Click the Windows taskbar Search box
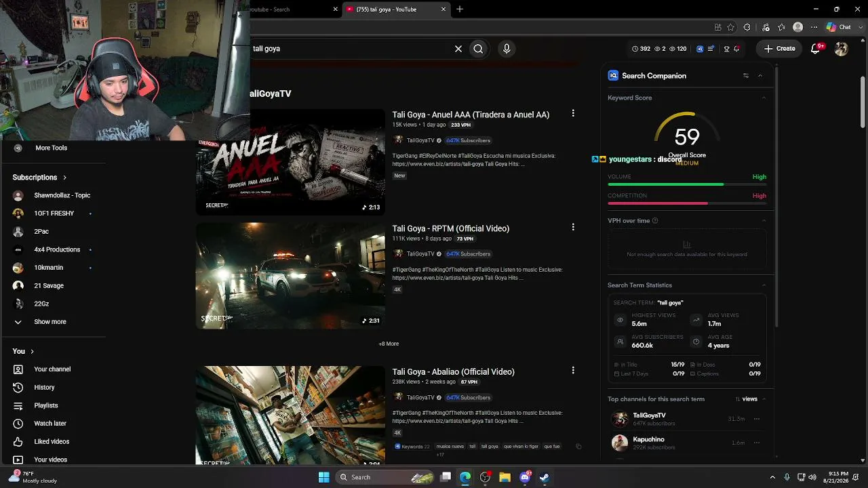 click(x=384, y=477)
